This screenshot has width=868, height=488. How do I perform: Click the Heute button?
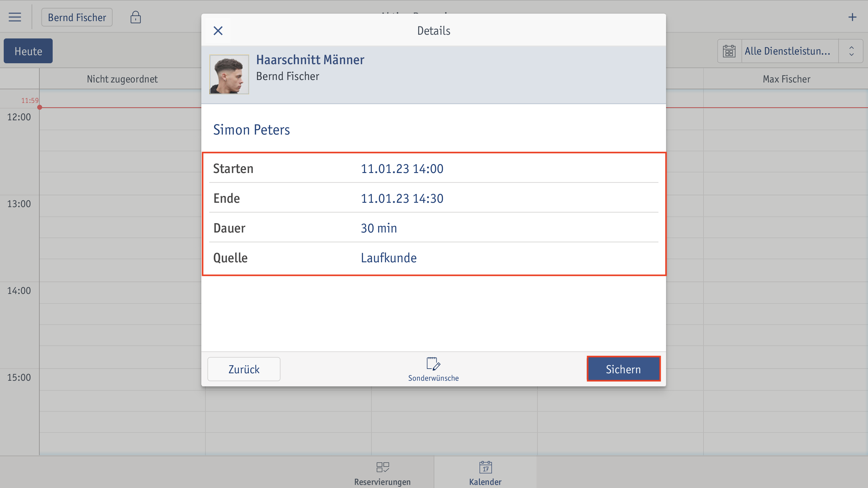28,51
